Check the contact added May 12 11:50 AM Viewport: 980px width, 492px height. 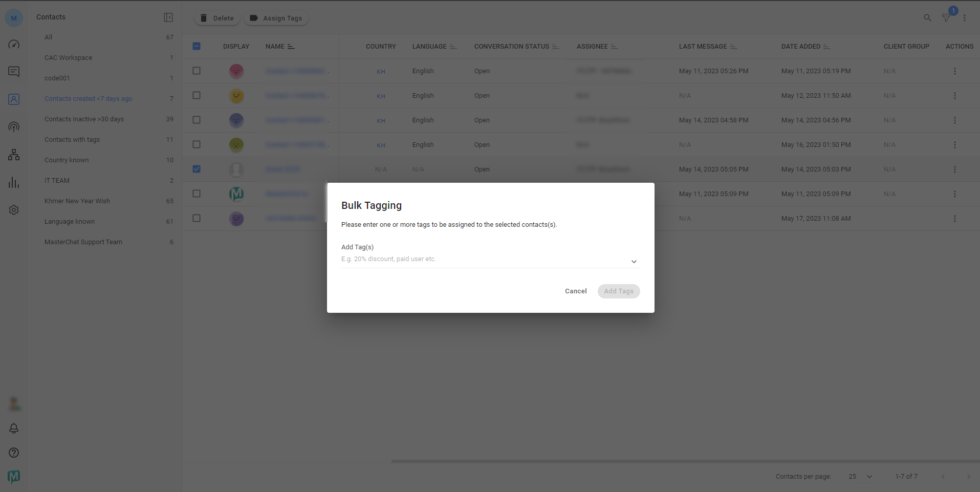[x=197, y=95]
